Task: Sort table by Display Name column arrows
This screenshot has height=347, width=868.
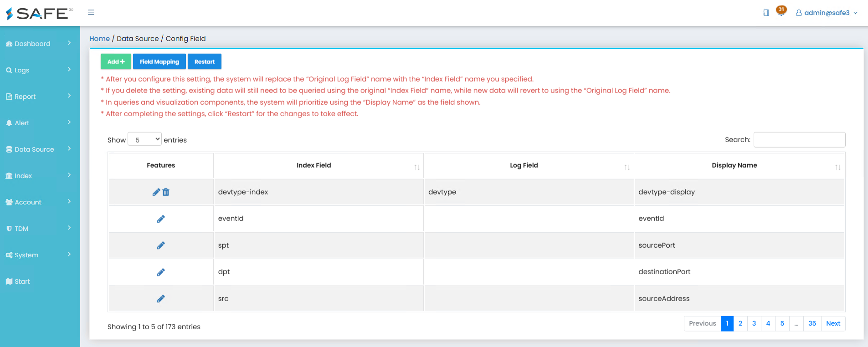Action: point(837,167)
